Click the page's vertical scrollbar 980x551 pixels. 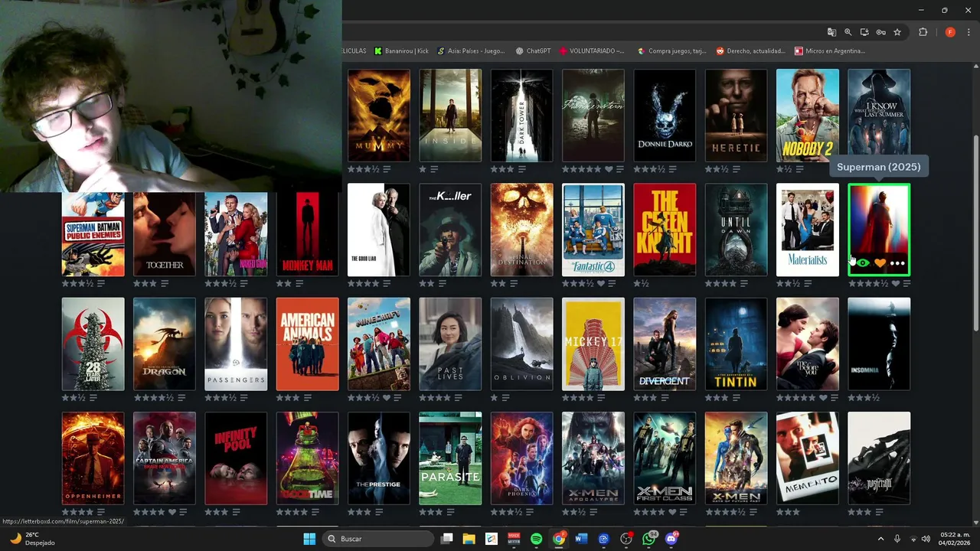975,233
